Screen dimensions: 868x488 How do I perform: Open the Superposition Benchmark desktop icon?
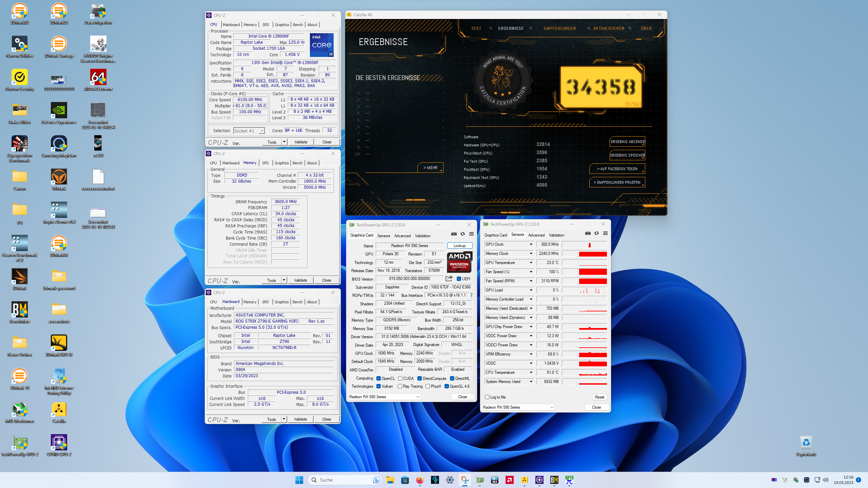(19, 149)
